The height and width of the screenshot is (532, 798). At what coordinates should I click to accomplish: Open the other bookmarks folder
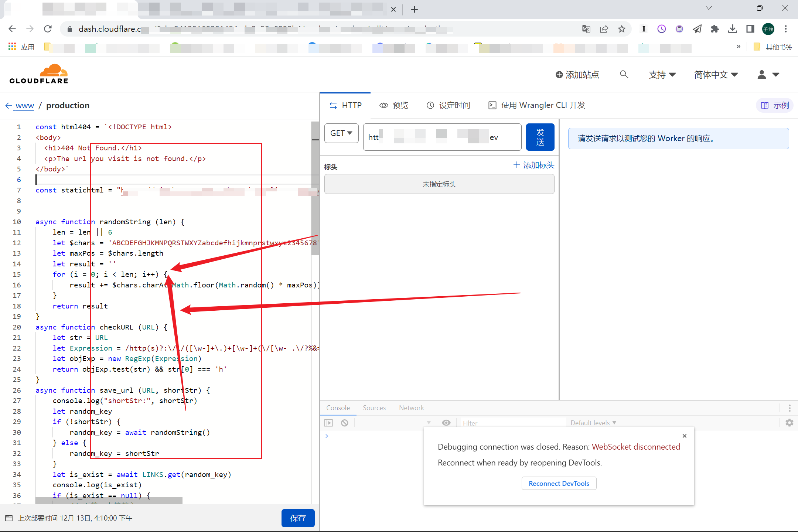coord(773,47)
